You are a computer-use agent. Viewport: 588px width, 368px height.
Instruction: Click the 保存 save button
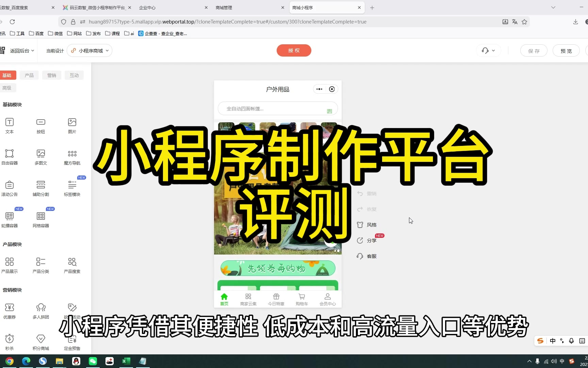coord(534,51)
